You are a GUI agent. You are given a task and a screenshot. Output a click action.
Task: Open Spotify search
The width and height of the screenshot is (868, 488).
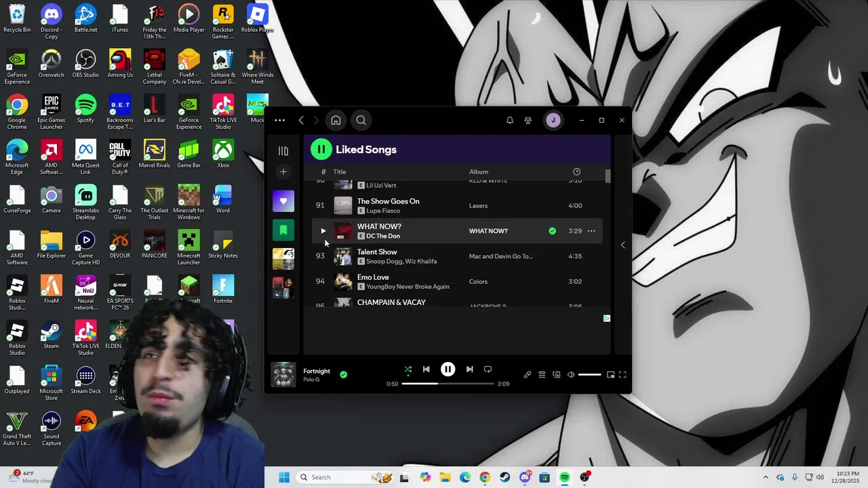click(x=361, y=120)
